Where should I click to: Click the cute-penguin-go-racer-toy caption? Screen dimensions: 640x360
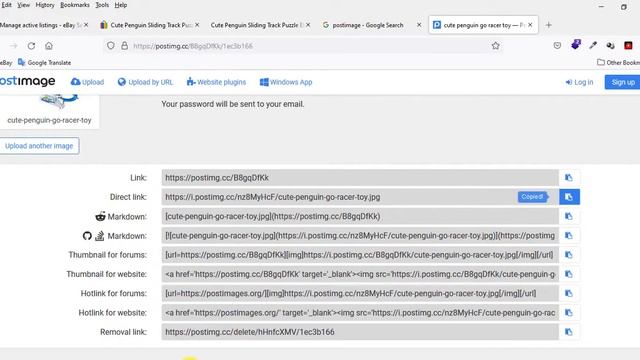pyautogui.click(x=49, y=120)
